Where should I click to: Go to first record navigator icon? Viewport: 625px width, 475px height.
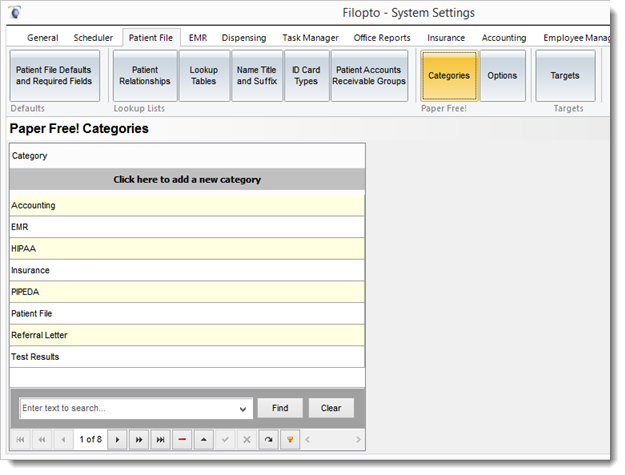(20, 440)
